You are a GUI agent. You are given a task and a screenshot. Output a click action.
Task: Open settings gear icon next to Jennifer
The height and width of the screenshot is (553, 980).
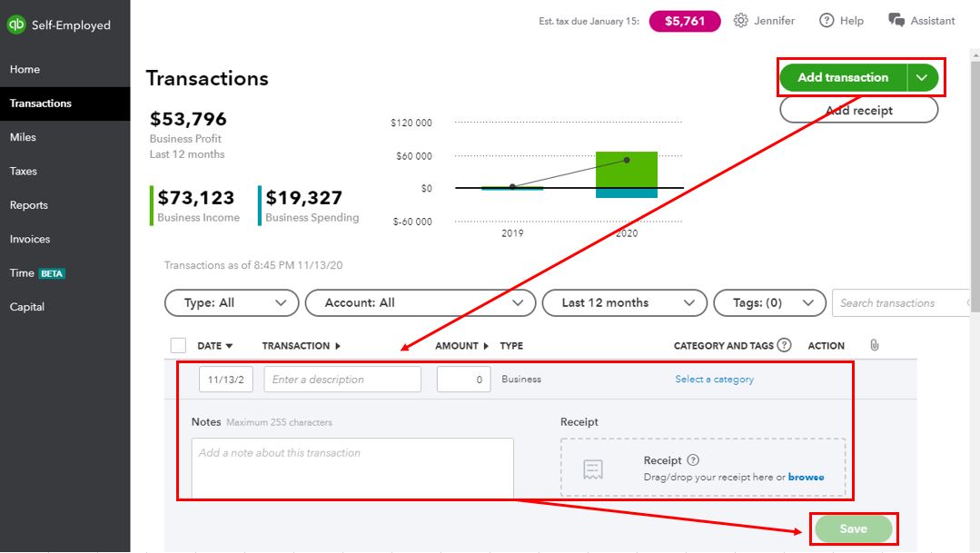pyautogui.click(x=740, y=21)
